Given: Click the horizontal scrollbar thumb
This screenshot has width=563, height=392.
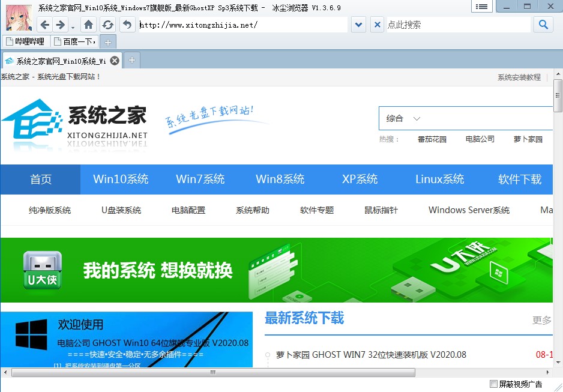Looking at the screenshot, I should point(213,372).
